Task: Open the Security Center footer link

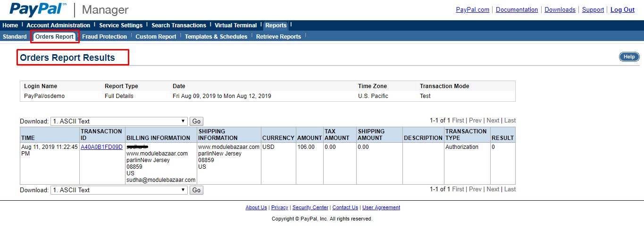Action: 310,208
